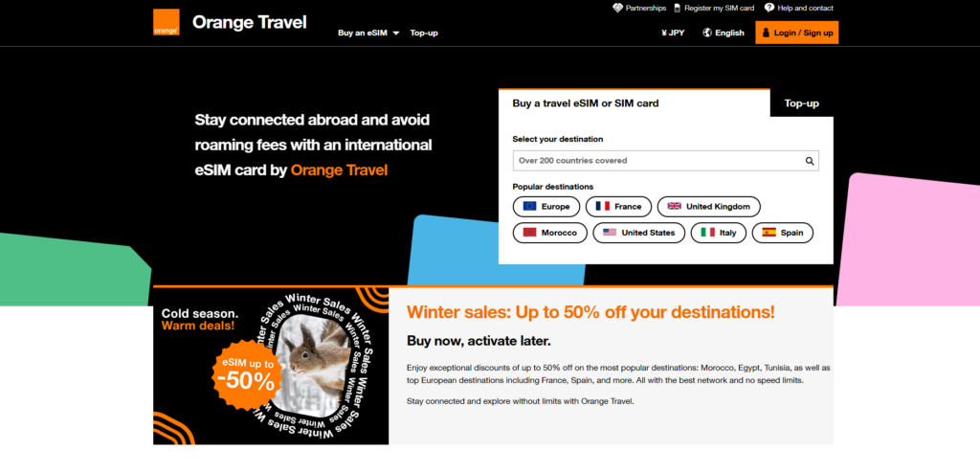Viewport: 980px width, 473px height.
Task: Click the Partnerships handshake icon
Action: coord(617,8)
